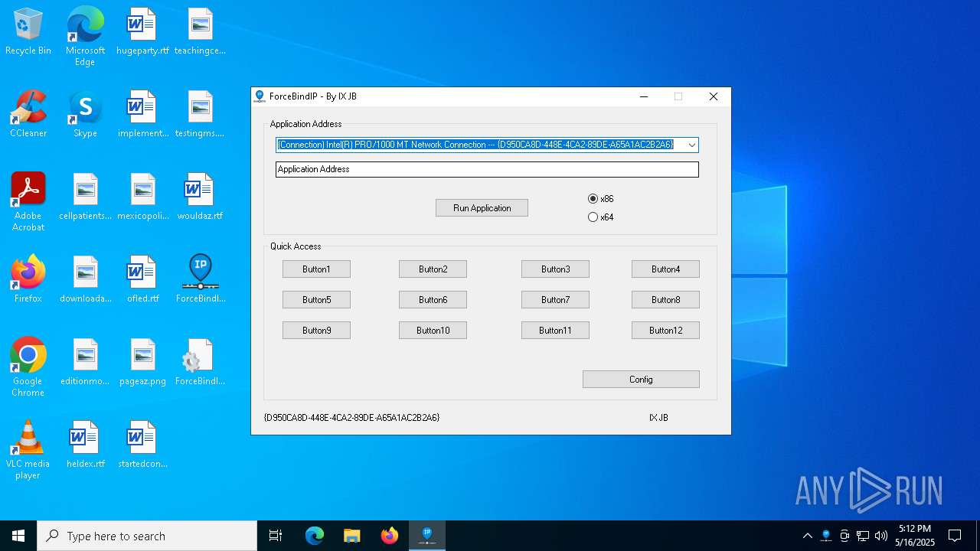The height and width of the screenshot is (551, 980).
Task: Click Quick Access Button4
Action: pos(665,269)
